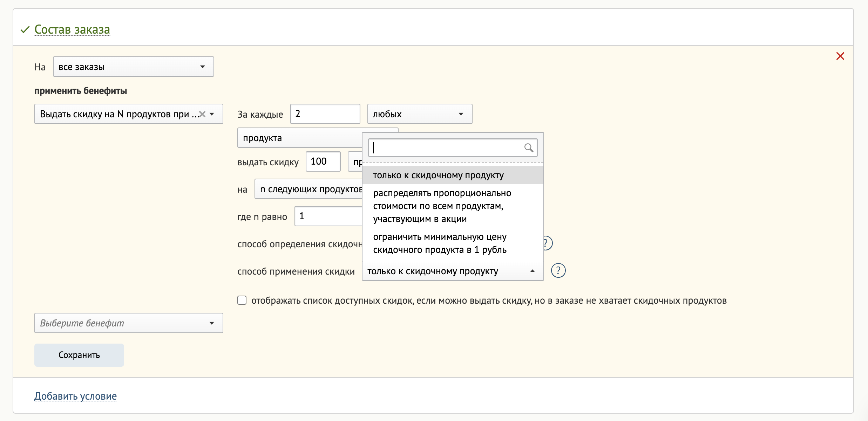This screenshot has height=421, width=868.
Task: Click search magnifier icon in dropdown
Action: 529,148
